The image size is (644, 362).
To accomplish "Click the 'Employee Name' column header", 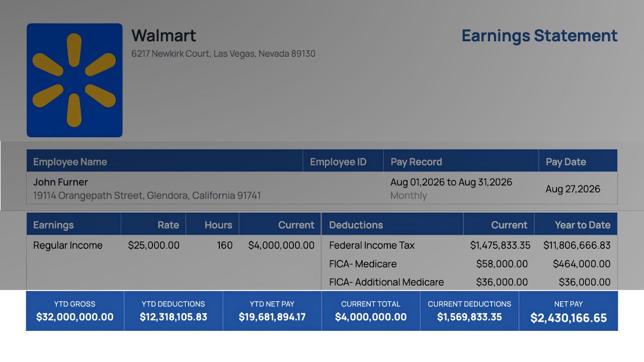I will (70, 162).
